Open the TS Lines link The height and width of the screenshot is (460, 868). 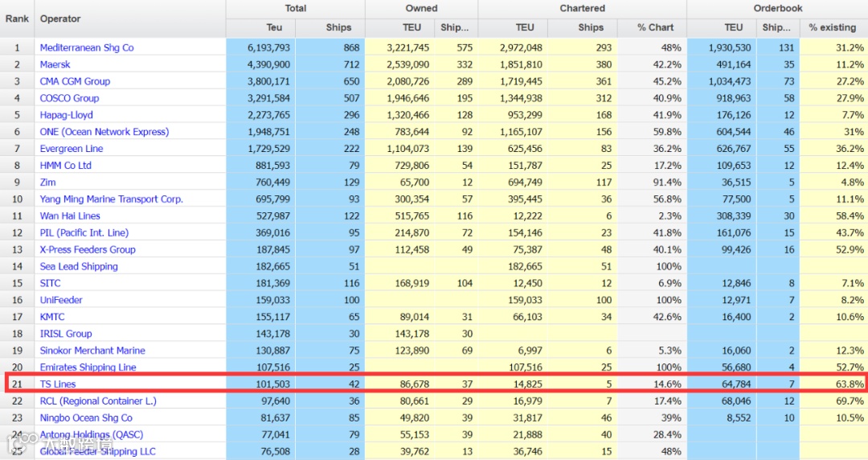click(x=58, y=384)
